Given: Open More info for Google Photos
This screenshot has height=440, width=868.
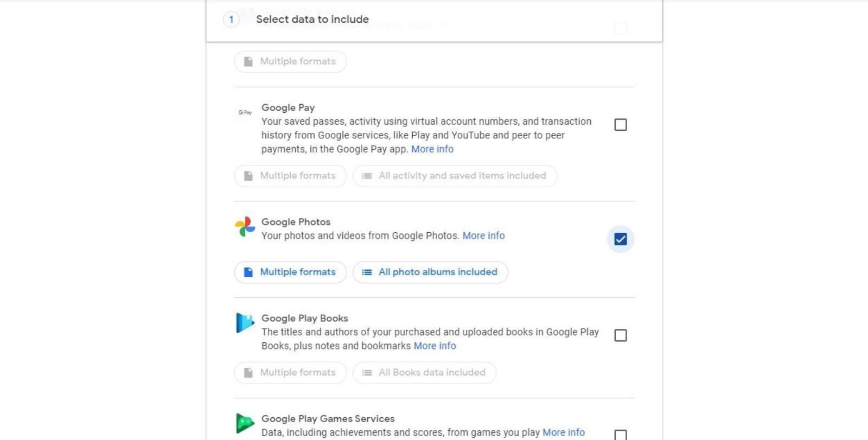Looking at the screenshot, I should 483,235.
